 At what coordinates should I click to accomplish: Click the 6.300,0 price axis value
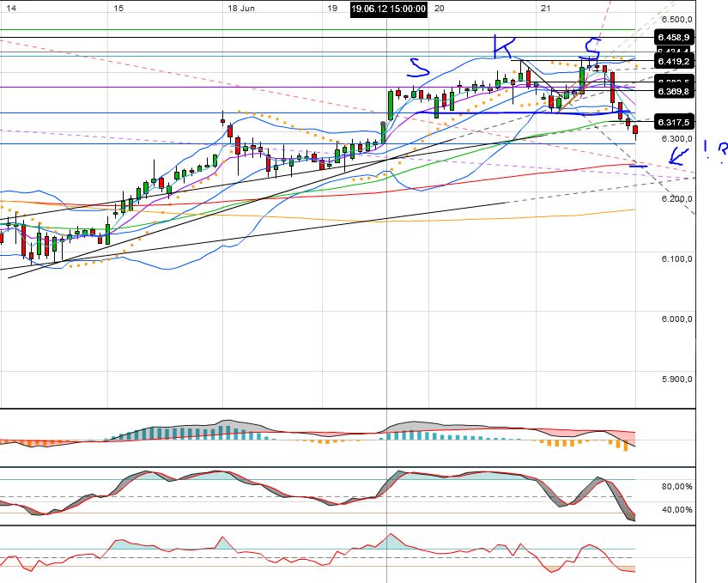pos(677,139)
